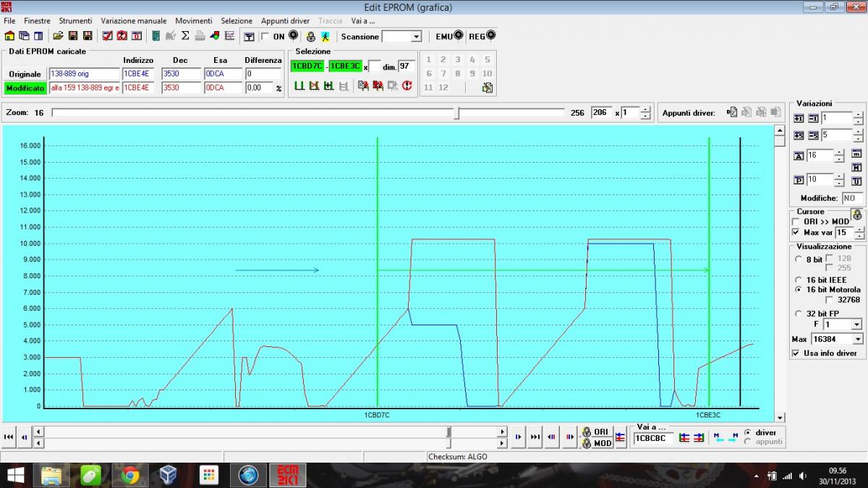Viewport: 868px width, 488px height.
Task: Click the Vai a address field
Action: (654, 438)
